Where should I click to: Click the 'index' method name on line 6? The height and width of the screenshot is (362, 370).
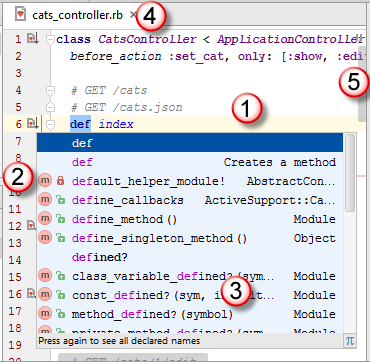(x=116, y=124)
